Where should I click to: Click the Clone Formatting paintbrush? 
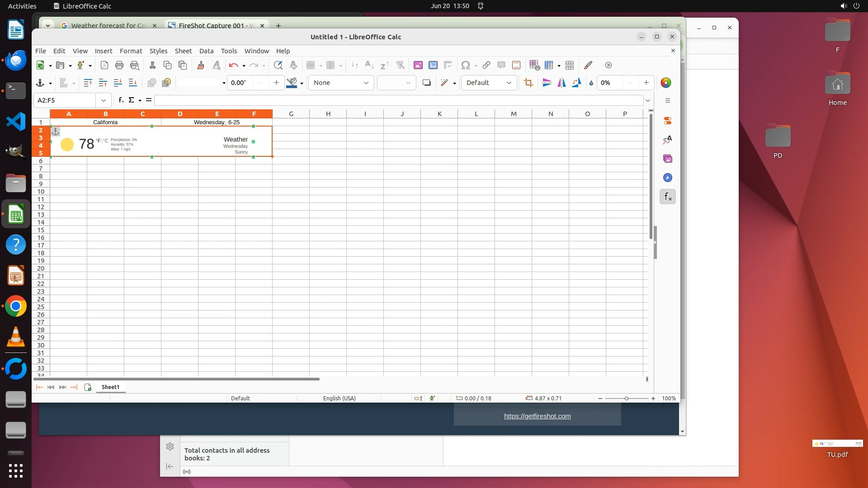pos(201,66)
